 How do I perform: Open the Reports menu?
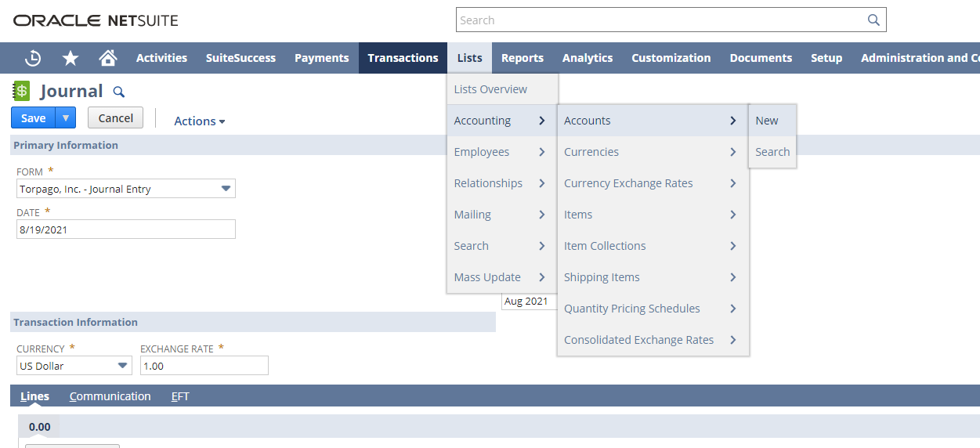click(523, 58)
